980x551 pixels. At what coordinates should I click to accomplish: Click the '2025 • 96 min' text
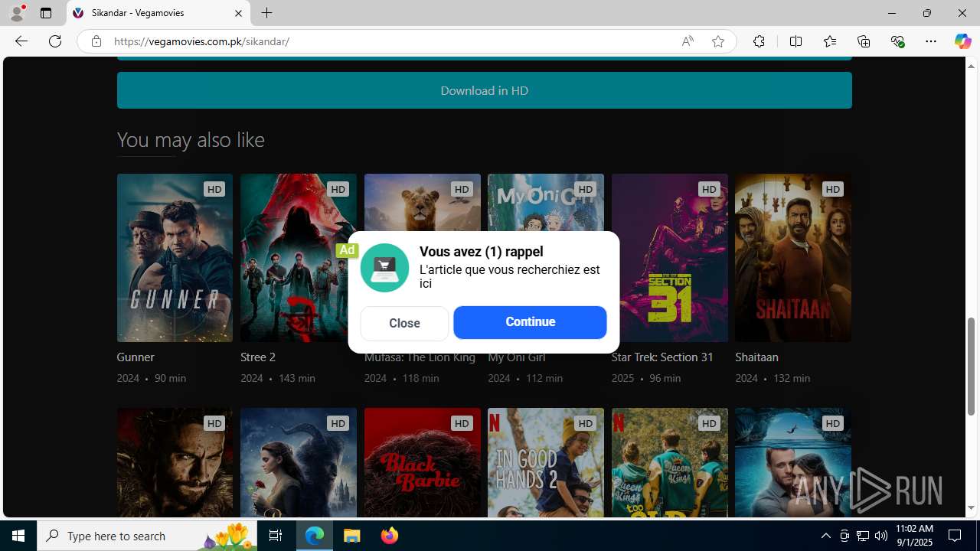pyautogui.click(x=645, y=378)
